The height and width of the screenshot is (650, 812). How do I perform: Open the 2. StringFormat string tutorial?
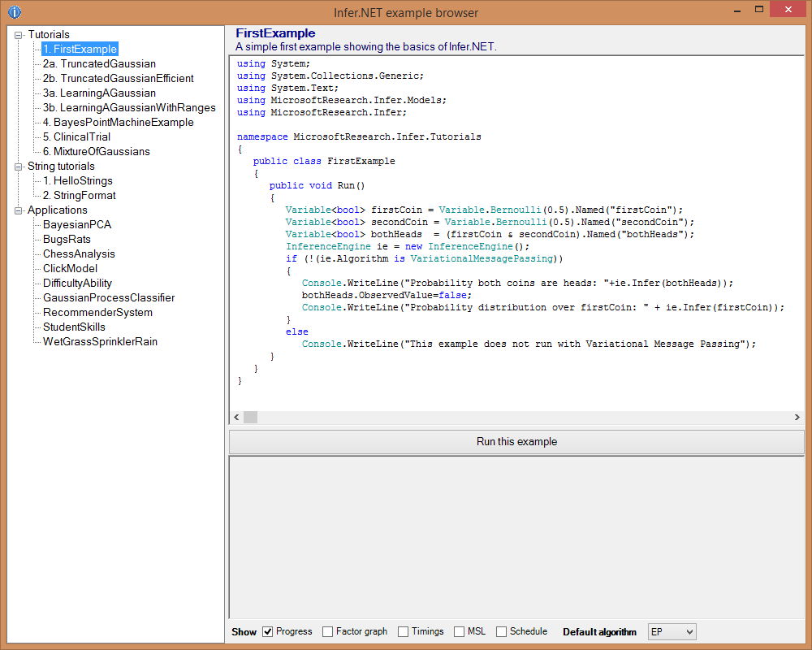(x=79, y=196)
